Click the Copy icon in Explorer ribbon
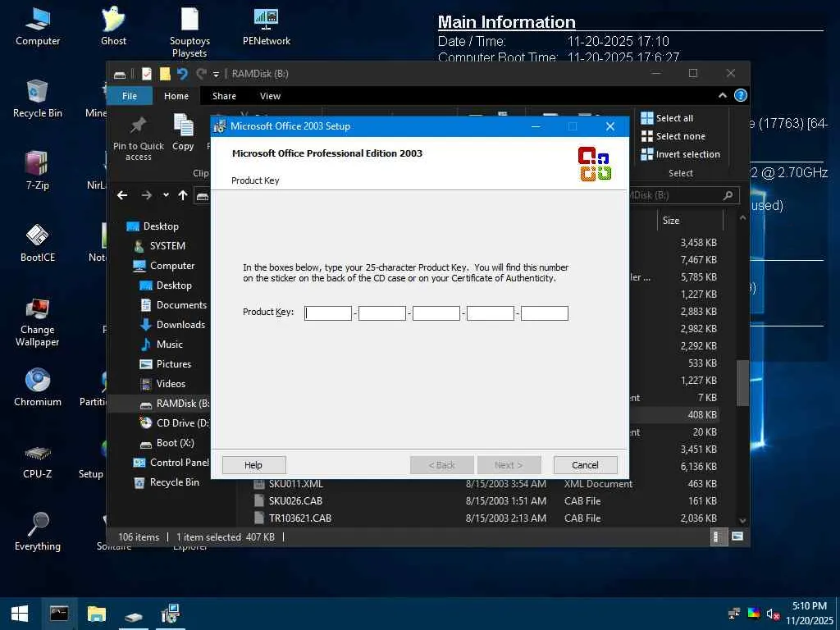Viewport: 840px width, 630px height. [x=183, y=132]
